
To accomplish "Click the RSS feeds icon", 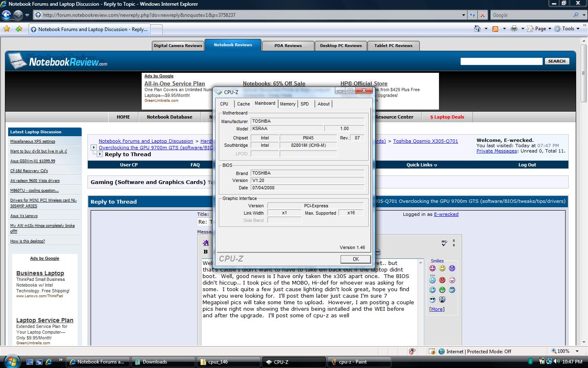I will 495,29.
